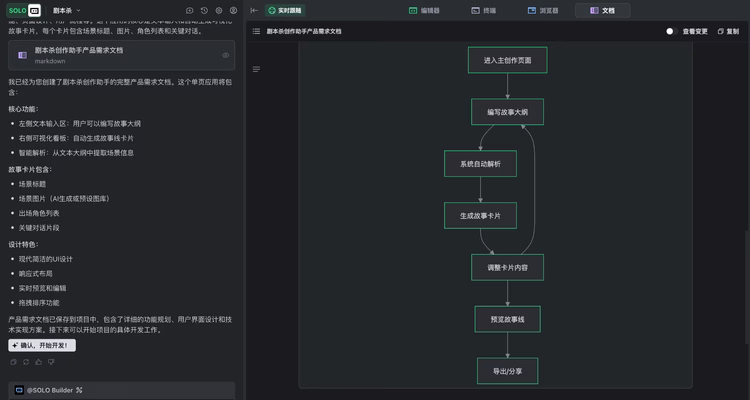Switch to the 终端 tab
Viewport: 750px width, 400px height.
pos(483,10)
